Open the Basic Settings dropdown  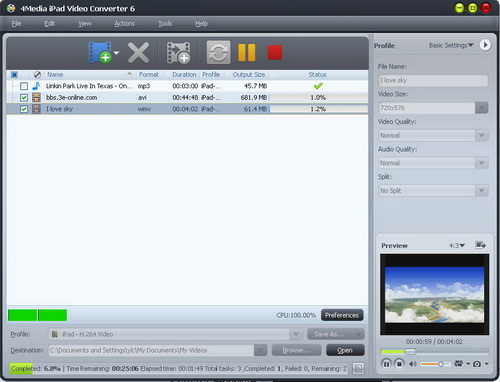pos(451,45)
